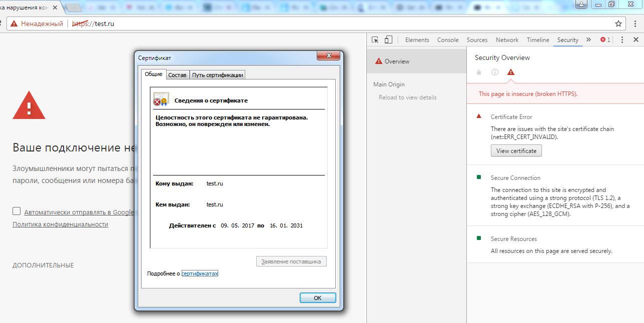644x323 pixels.
Task: Click the Ненадежный security warning indicator
Action: (37, 23)
